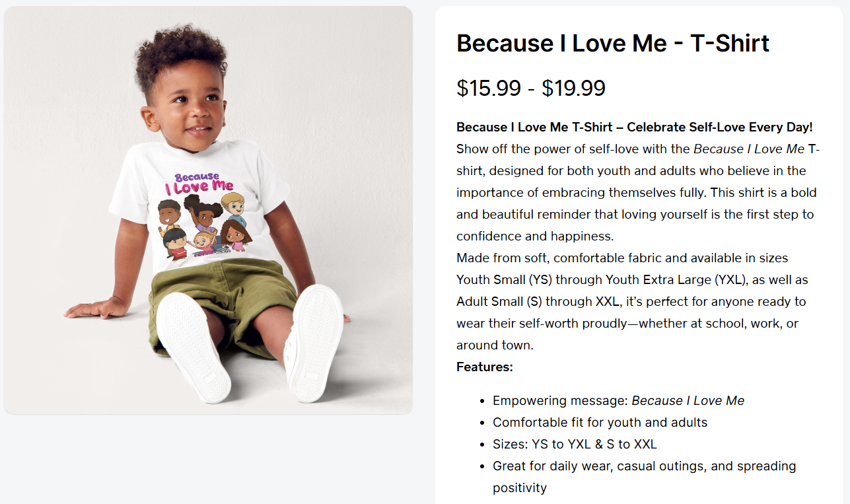Click the "Sizes: YS to YXL & S to XXL" bullet
Image resolution: width=850 pixels, height=504 pixels.
coord(575,444)
